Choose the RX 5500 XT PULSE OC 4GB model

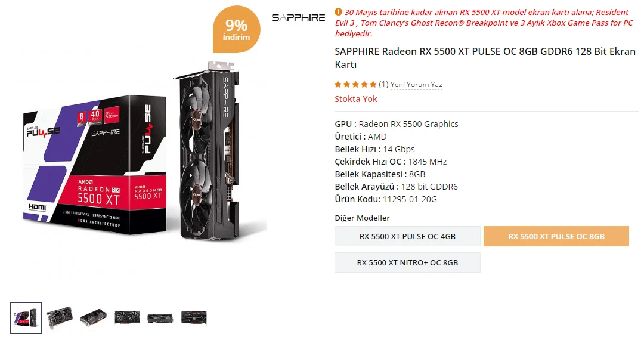(x=407, y=236)
